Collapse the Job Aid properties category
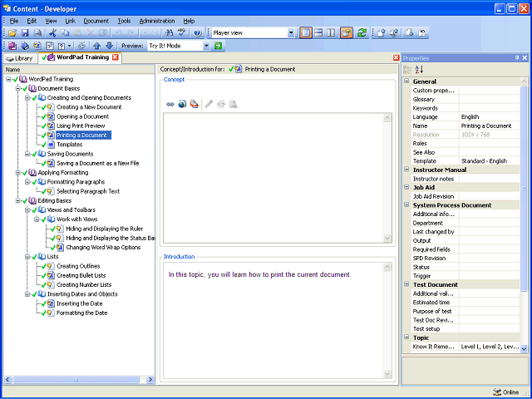The height and width of the screenshot is (399, 532). (406, 187)
